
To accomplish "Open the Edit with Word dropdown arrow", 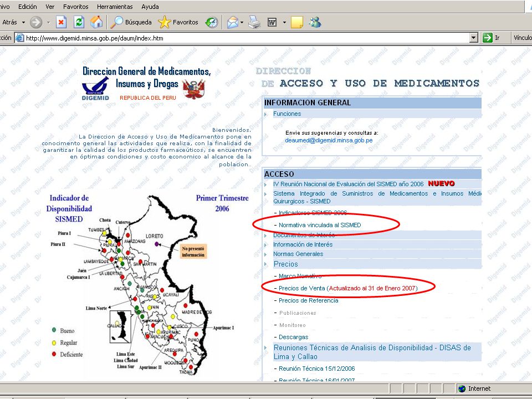I will tap(284, 22).
